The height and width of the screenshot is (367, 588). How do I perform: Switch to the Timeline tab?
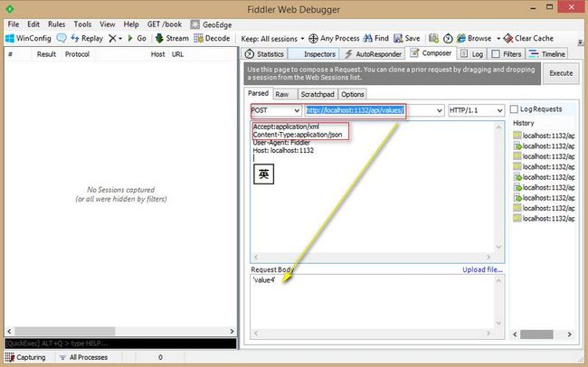pos(546,54)
